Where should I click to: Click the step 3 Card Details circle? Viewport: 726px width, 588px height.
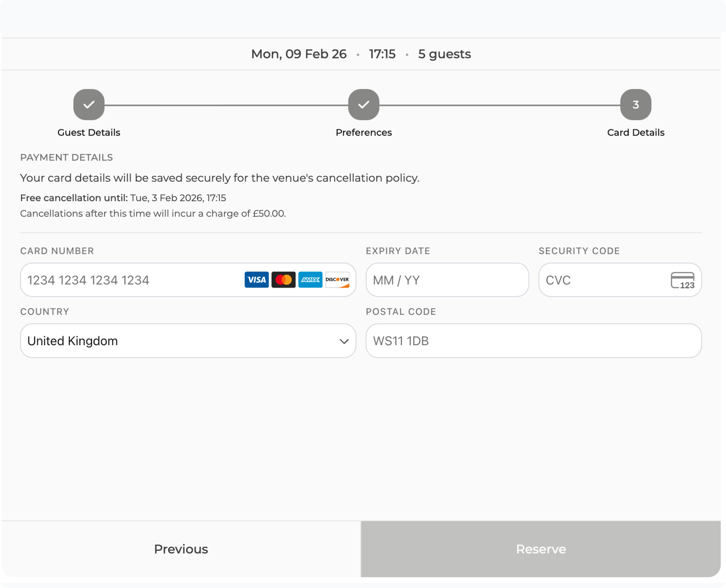pyautogui.click(x=636, y=105)
